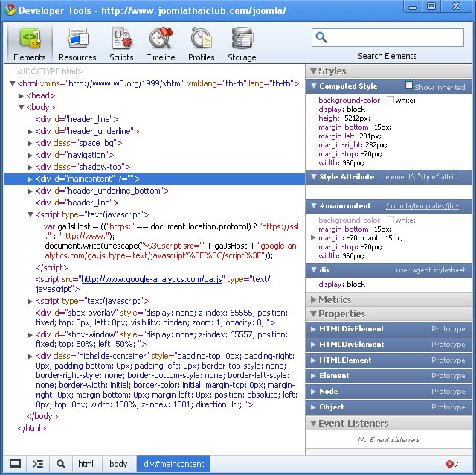Open the Storage panel
The height and width of the screenshot is (475, 476).
click(242, 44)
